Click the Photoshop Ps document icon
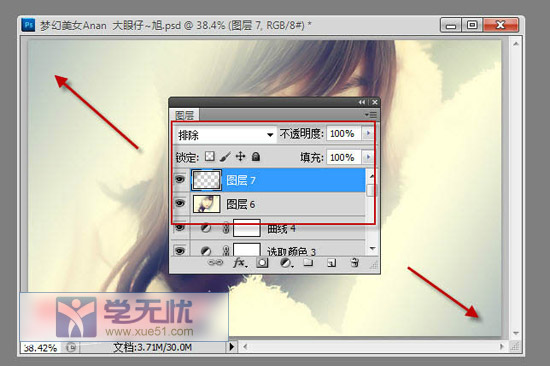550x366 pixels. pyautogui.click(x=28, y=25)
